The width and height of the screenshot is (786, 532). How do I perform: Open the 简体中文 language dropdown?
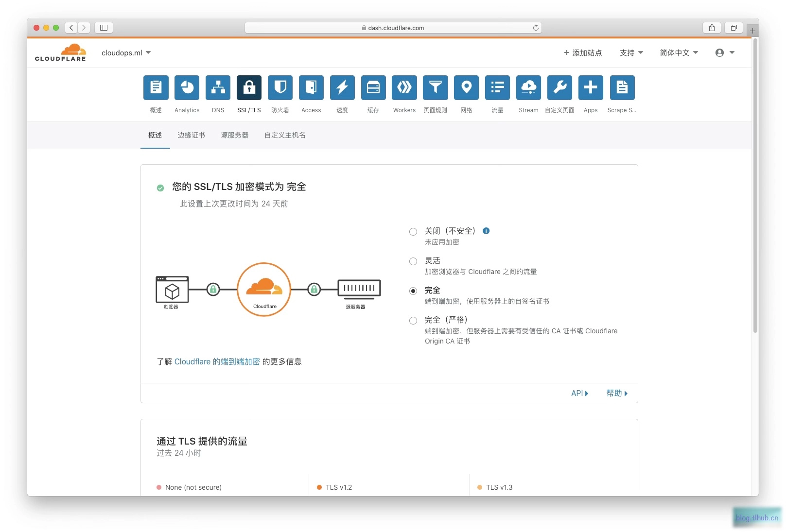coord(679,52)
